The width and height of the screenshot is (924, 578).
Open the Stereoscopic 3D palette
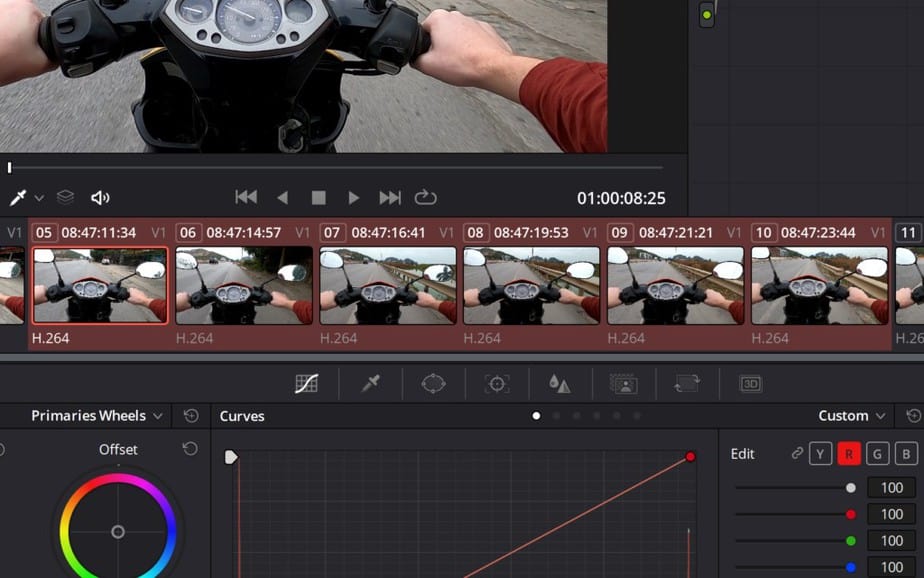pyautogui.click(x=750, y=384)
